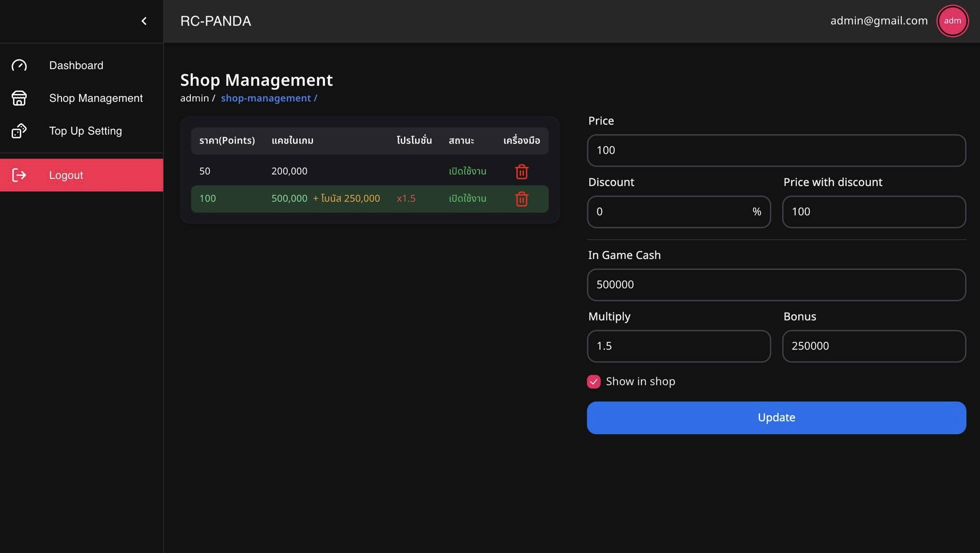Click the ราคา(Points) column header
The height and width of the screenshot is (553, 980).
[227, 141]
